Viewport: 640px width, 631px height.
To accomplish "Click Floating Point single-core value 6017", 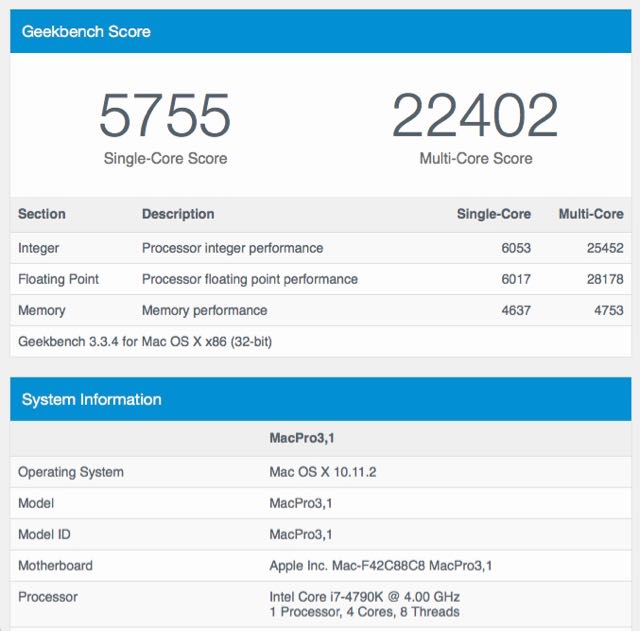I will point(516,279).
